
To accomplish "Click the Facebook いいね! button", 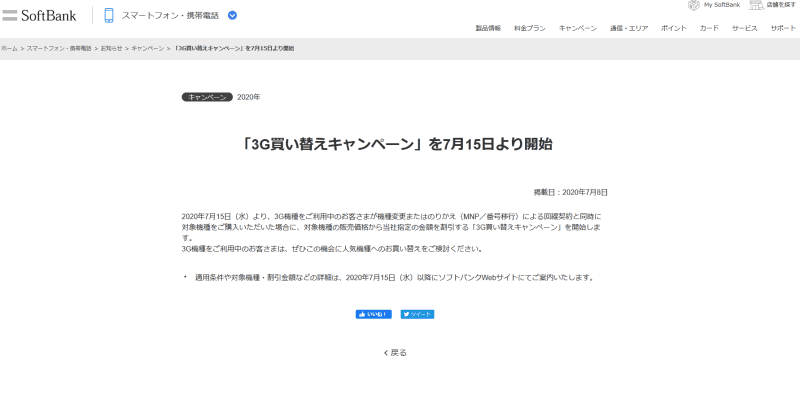I will click(x=373, y=314).
